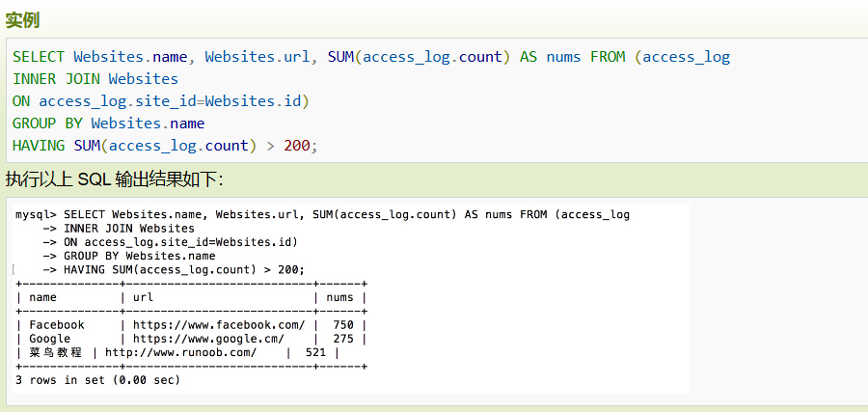Image resolution: width=868 pixels, height=412 pixels.
Task: Click the url column header in result table
Action: pyautogui.click(x=143, y=298)
